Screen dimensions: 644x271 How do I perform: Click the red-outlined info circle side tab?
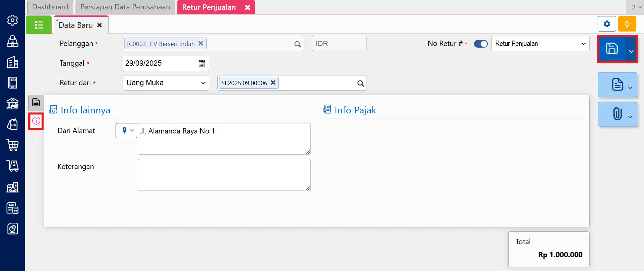click(x=36, y=121)
